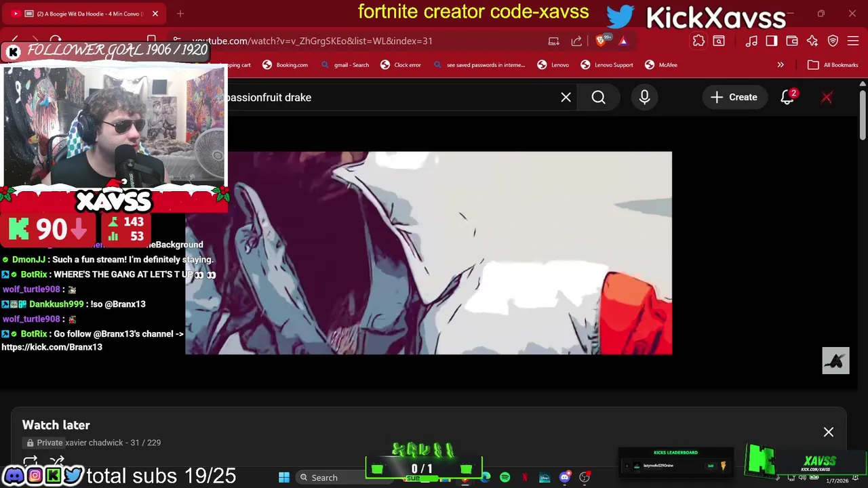Open the Lenovo bookmark
This screenshot has width=868, height=488.
point(553,65)
